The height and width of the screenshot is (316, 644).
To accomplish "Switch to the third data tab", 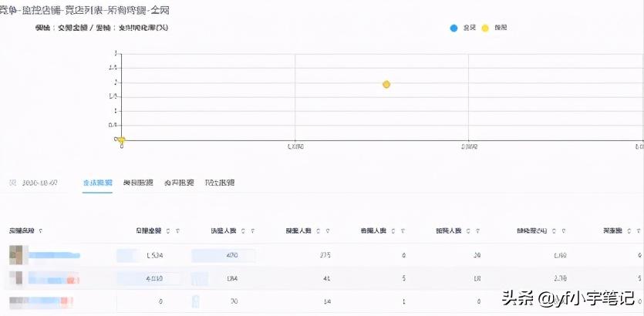I will coord(179,183).
